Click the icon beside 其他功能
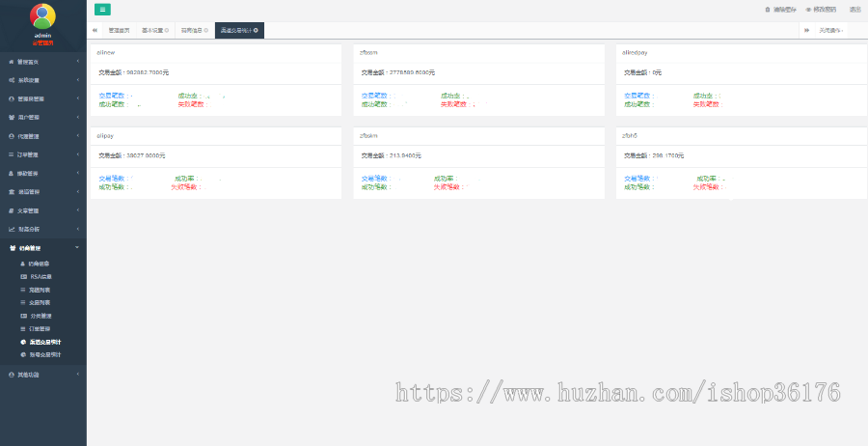The image size is (868, 446). 11,375
